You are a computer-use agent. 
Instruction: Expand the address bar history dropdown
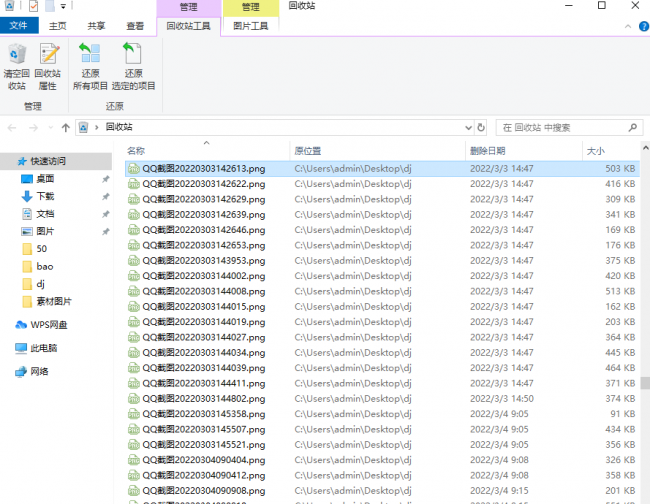(468, 128)
